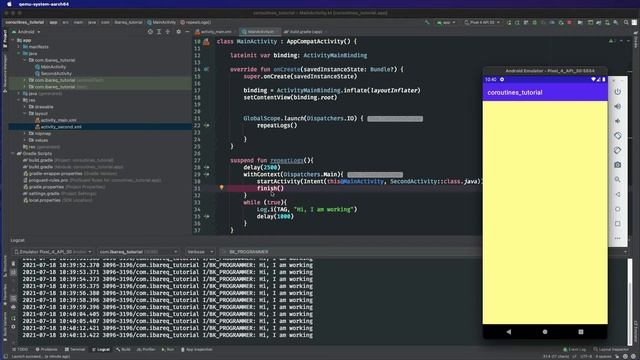The width and height of the screenshot is (640, 360).
Task: Open Logcat process com.ibareq_tutorial dropdown
Action: 138,252
